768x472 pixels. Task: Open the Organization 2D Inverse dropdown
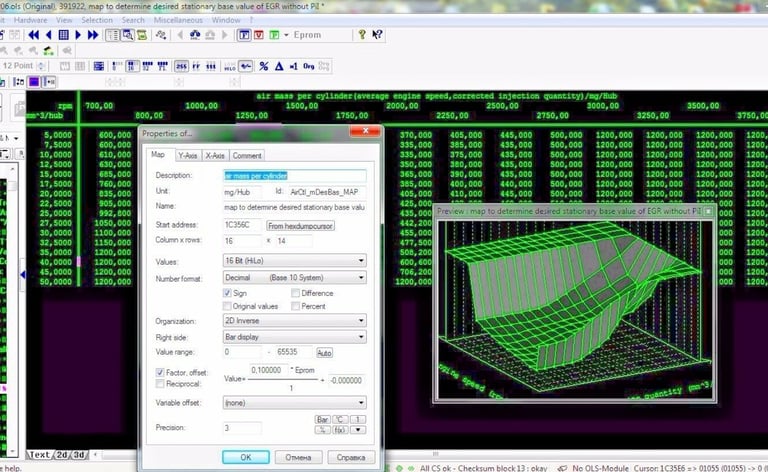tap(294, 321)
